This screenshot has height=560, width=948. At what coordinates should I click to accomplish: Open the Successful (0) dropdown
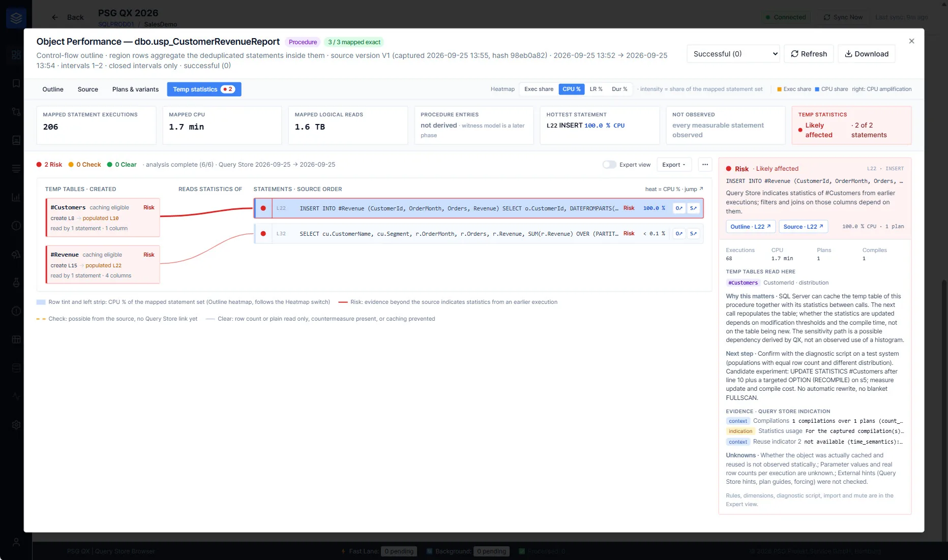pos(733,54)
